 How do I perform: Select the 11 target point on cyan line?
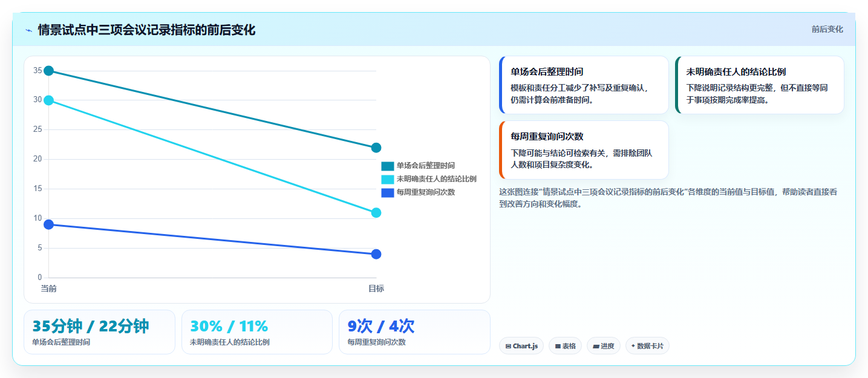[376, 213]
